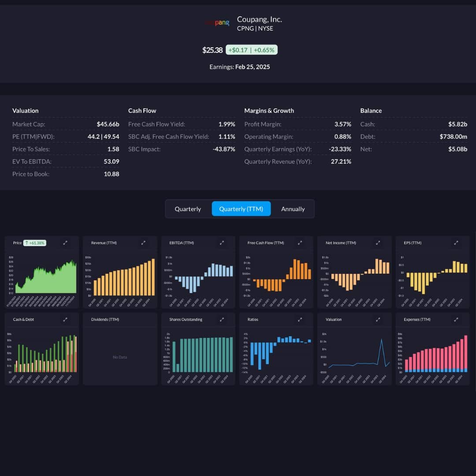Select the Quarterly (TTM) tab

[241, 209]
